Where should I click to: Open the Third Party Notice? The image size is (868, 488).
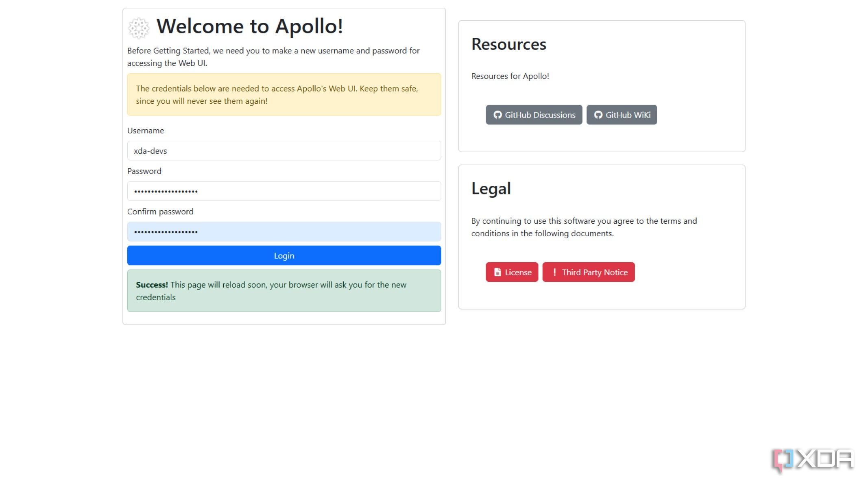coord(594,272)
